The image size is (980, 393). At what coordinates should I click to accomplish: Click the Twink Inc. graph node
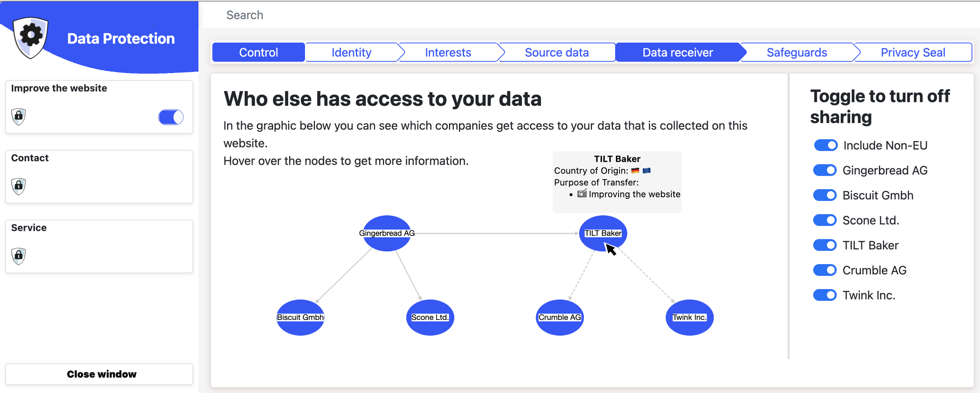[x=689, y=317]
